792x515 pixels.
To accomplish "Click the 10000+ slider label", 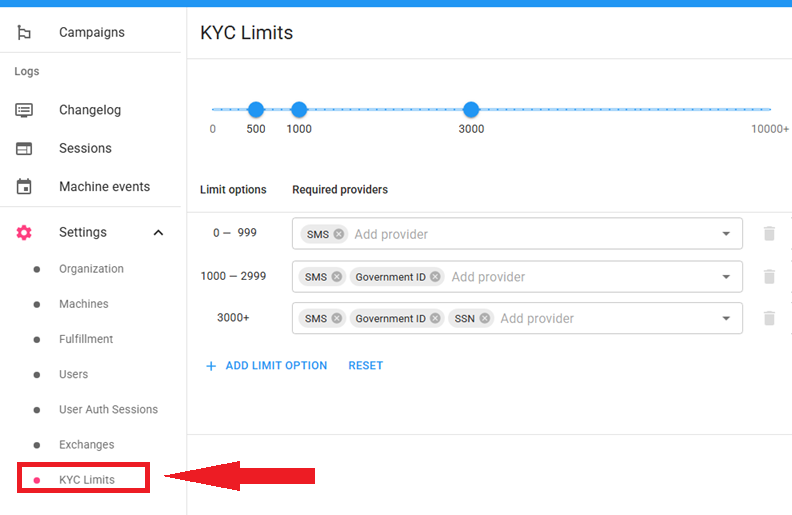I will pyautogui.click(x=770, y=129).
